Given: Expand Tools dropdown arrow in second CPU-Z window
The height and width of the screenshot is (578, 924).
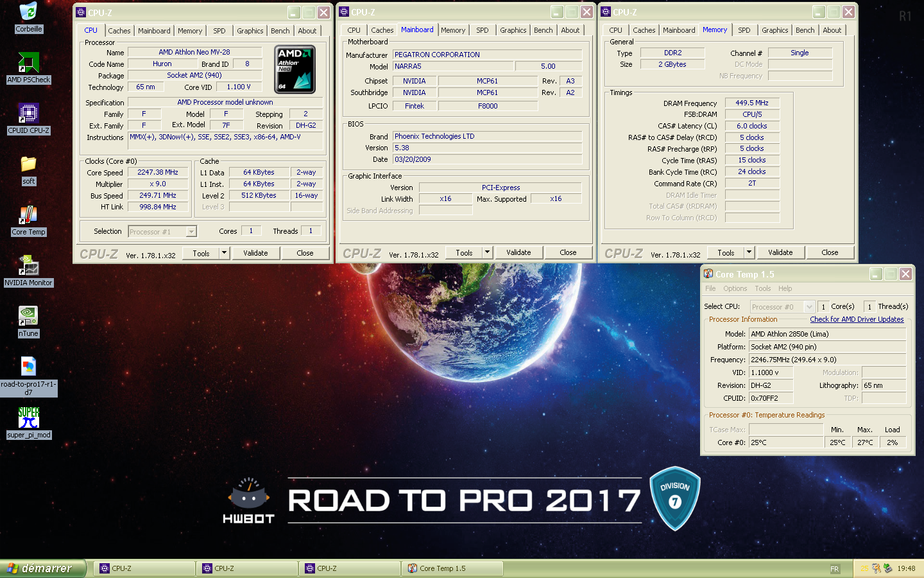Looking at the screenshot, I should pyautogui.click(x=488, y=252).
